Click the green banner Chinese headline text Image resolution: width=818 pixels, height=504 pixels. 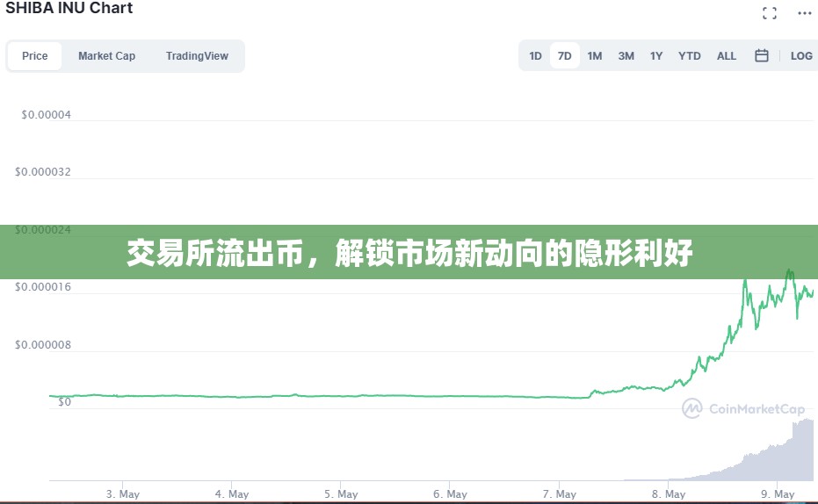point(409,253)
